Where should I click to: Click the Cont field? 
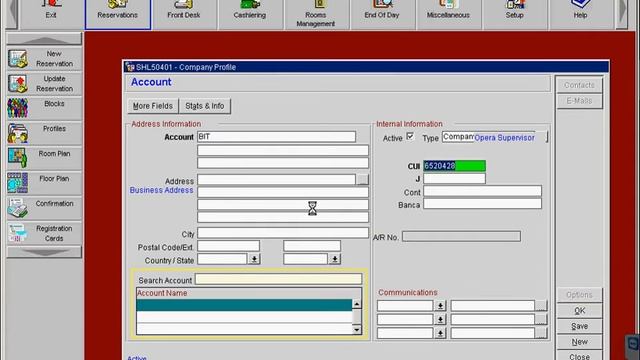482,191
